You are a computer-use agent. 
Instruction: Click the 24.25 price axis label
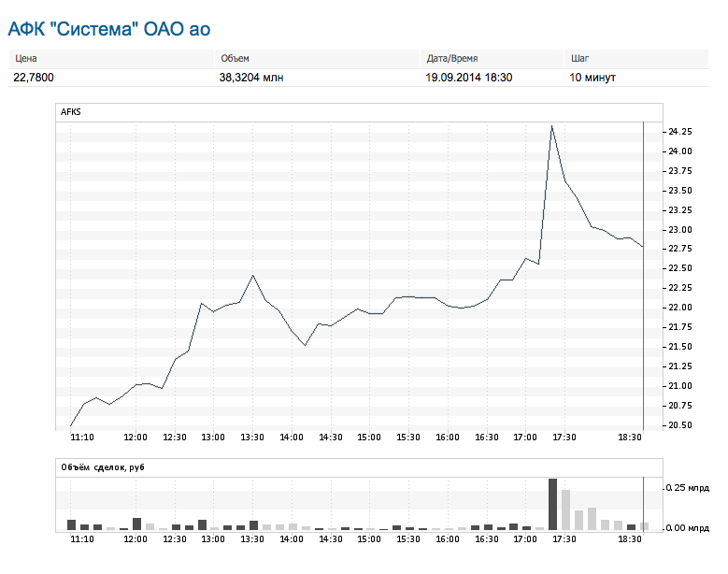[x=679, y=132]
